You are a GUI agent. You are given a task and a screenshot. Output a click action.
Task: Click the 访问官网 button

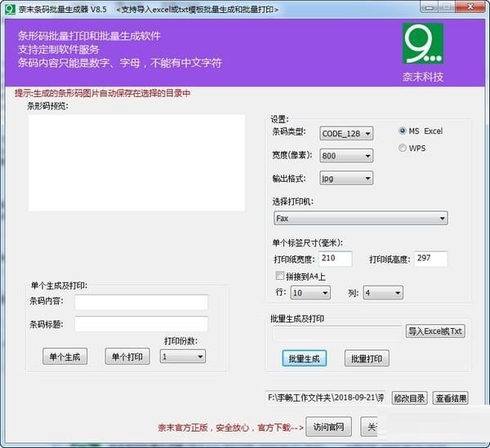pyautogui.click(x=328, y=427)
